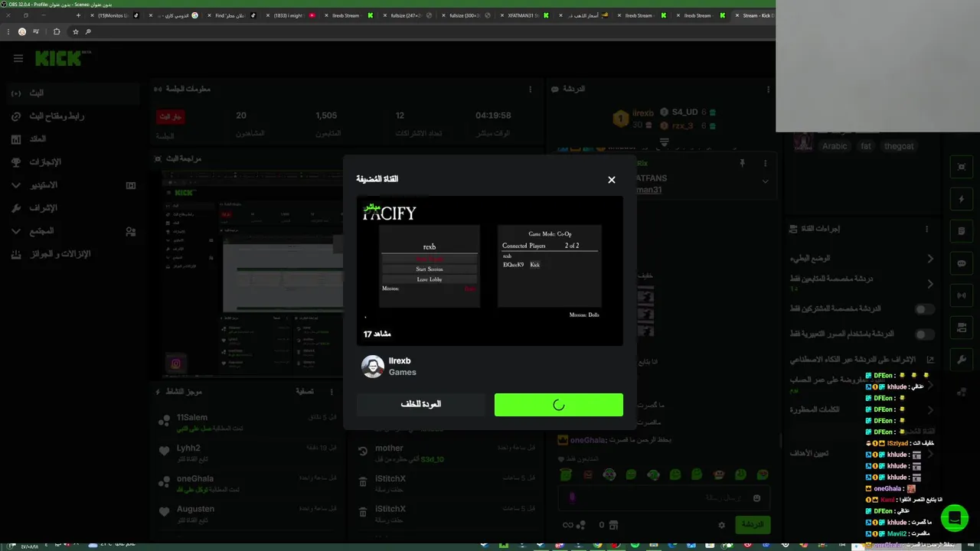
Task: Click the layout panels icon in right toolbar
Action: [x=962, y=327]
